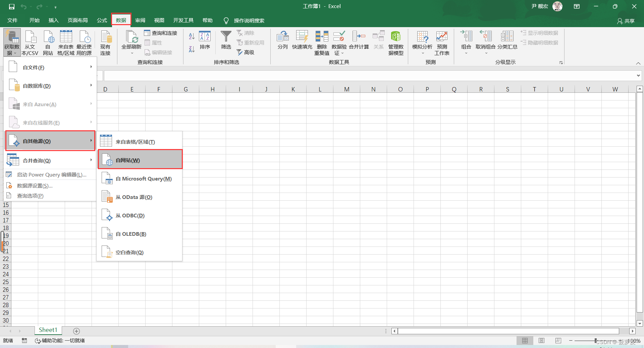The image size is (644, 348).
Task: Choose From OLEDB in submenu
Action: pos(140,234)
